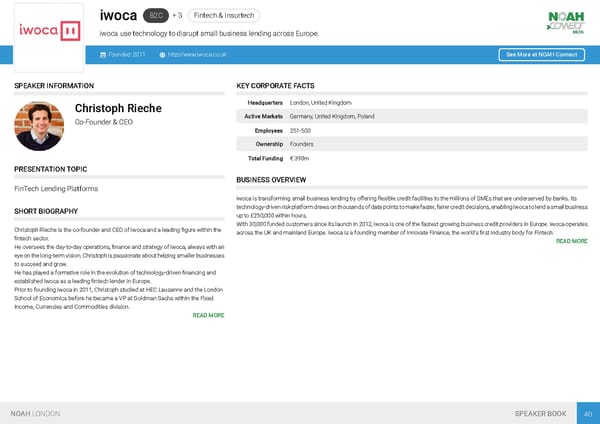
Task: Click the NOAH London footer label
Action: (x=35, y=413)
